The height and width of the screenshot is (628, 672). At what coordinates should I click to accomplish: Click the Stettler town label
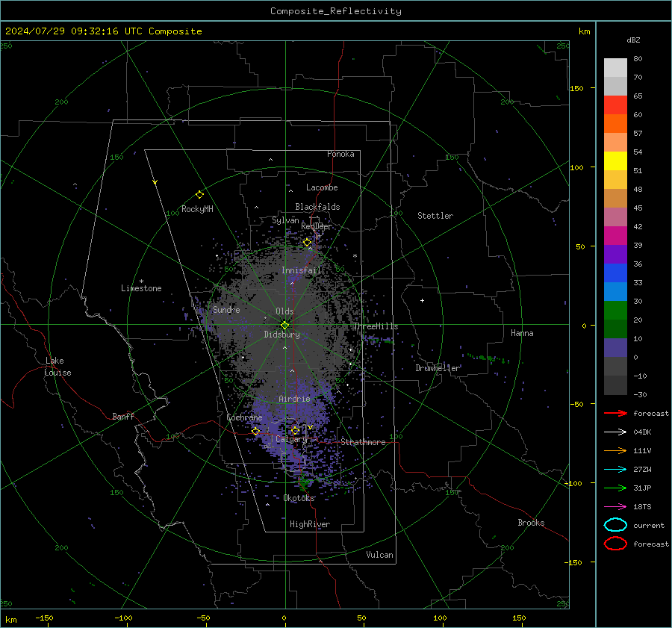[x=435, y=216]
